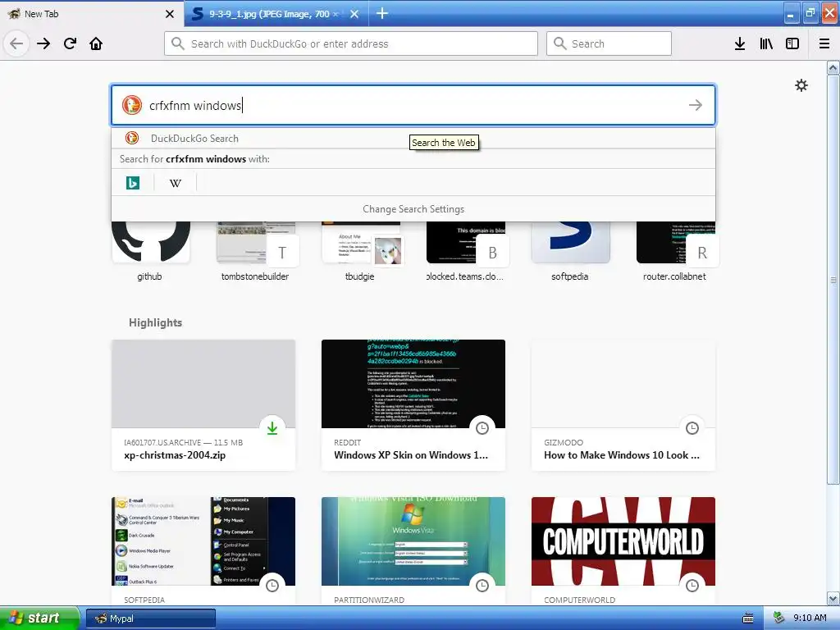Go back with the back arrow button
The height and width of the screenshot is (630, 840).
[16, 43]
